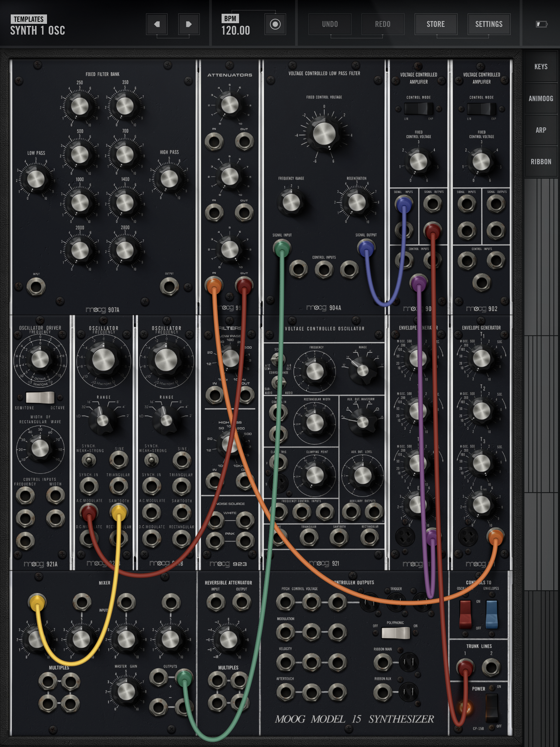Click the reversible attenuator output jack
Image resolution: width=560 pixels, height=747 pixels.
point(241,602)
